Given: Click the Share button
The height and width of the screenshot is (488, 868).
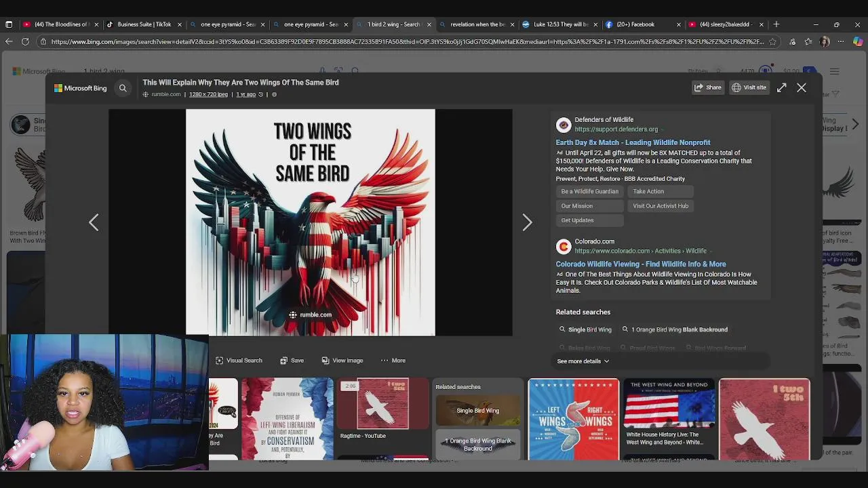Looking at the screenshot, I should click(708, 87).
